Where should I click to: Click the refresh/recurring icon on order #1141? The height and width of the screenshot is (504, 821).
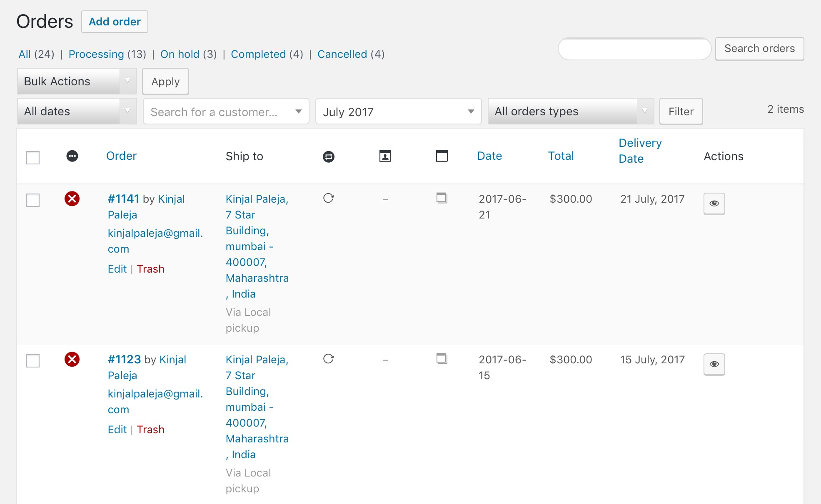click(x=328, y=198)
